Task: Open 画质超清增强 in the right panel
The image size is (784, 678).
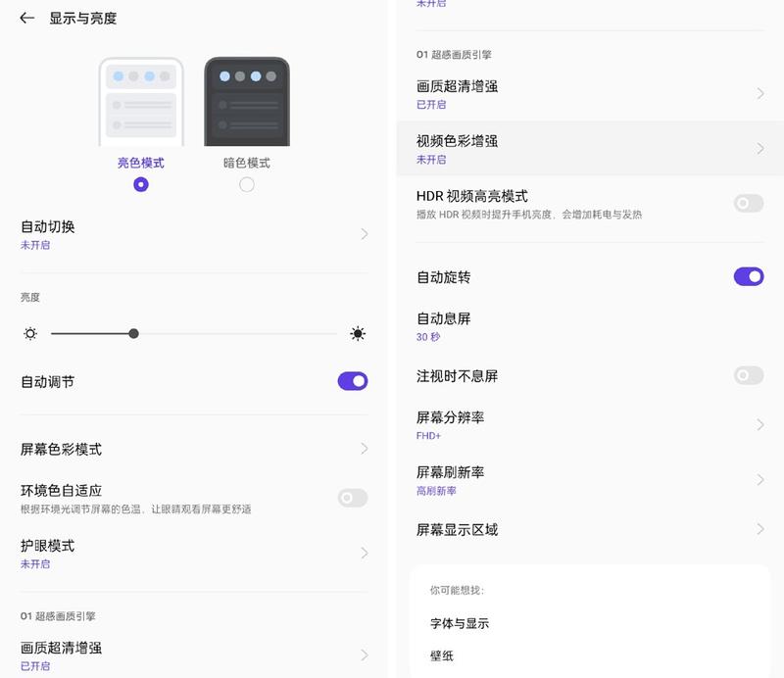Action: click(x=590, y=93)
